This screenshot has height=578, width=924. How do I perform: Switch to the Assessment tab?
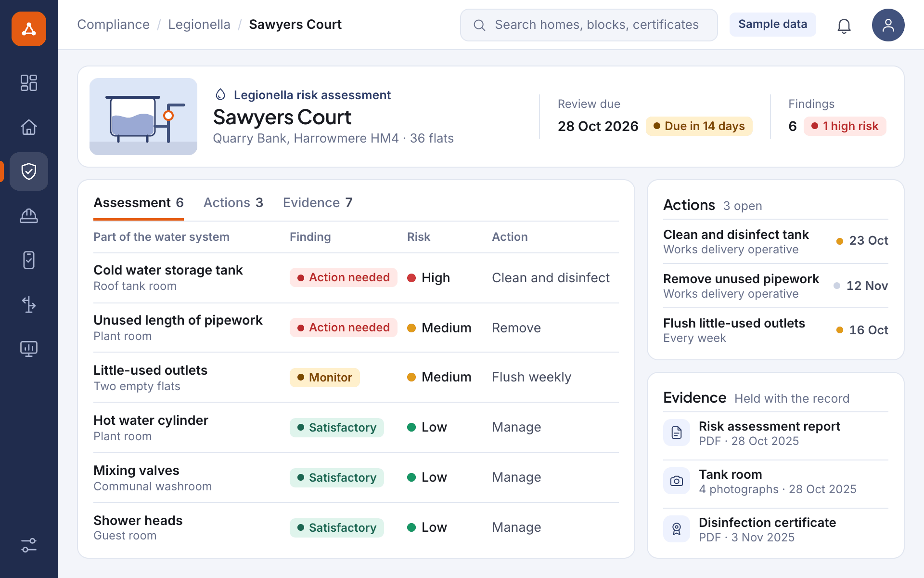[x=139, y=203]
